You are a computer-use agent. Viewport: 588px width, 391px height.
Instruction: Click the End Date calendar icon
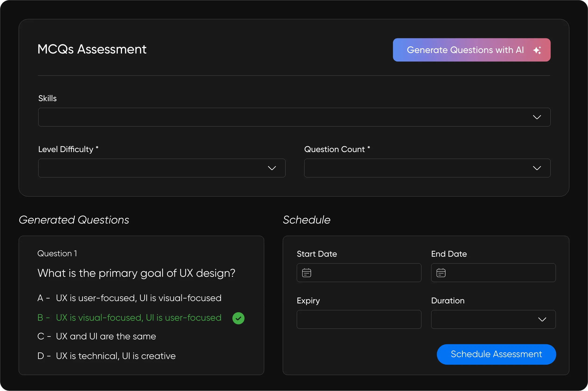pos(441,273)
